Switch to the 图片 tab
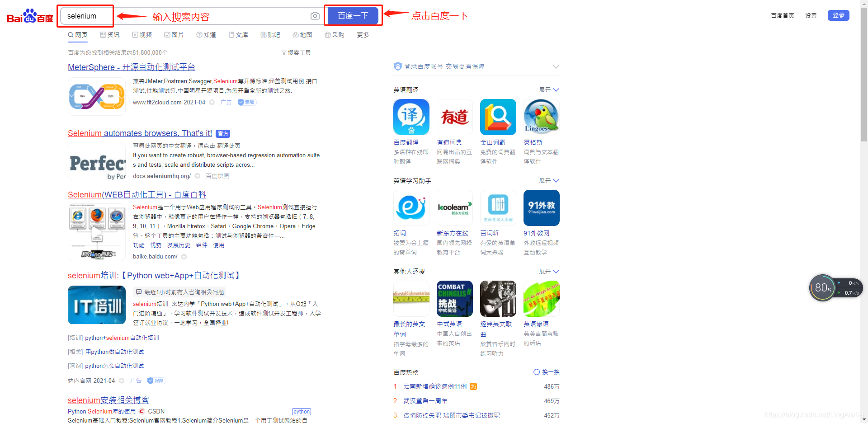868x423 pixels. (x=174, y=35)
